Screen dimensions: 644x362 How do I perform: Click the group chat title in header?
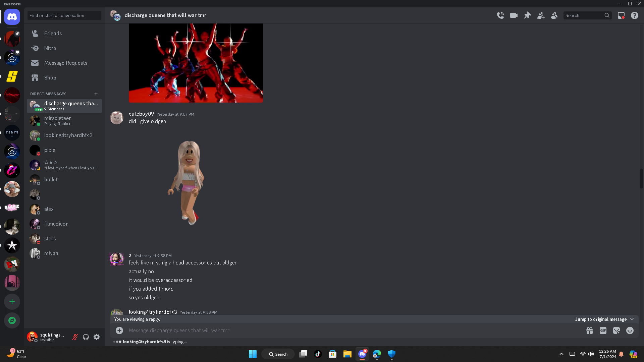pos(165,15)
